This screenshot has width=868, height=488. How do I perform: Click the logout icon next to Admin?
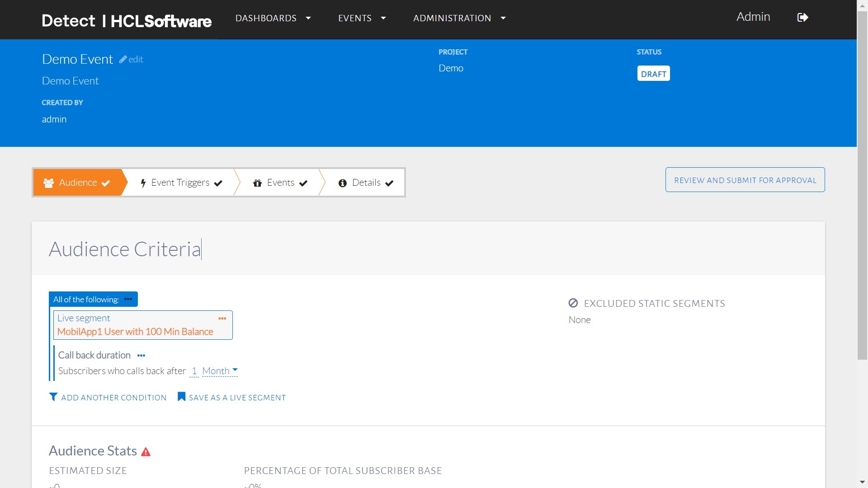click(x=802, y=18)
